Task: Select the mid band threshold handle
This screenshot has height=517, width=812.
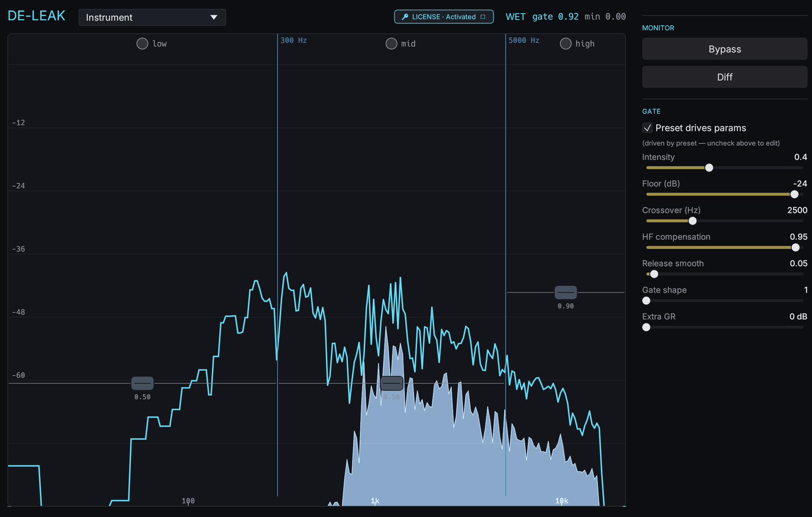Action: [x=391, y=383]
